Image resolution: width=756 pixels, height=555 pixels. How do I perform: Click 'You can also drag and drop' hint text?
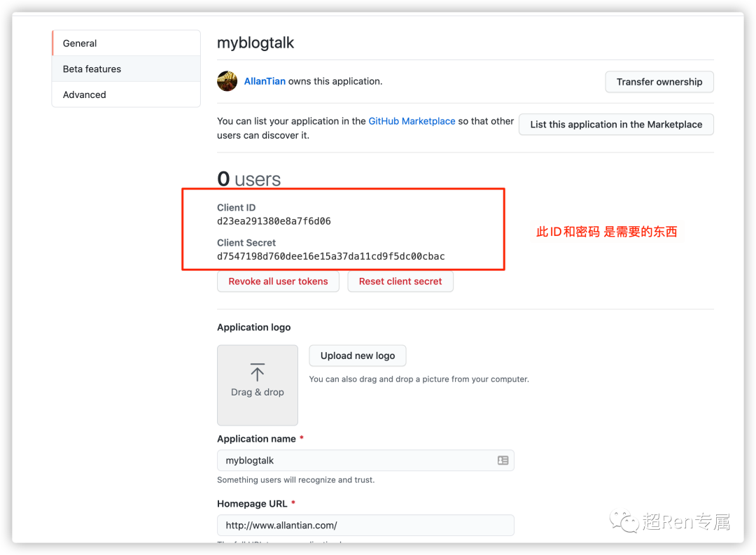tap(419, 379)
